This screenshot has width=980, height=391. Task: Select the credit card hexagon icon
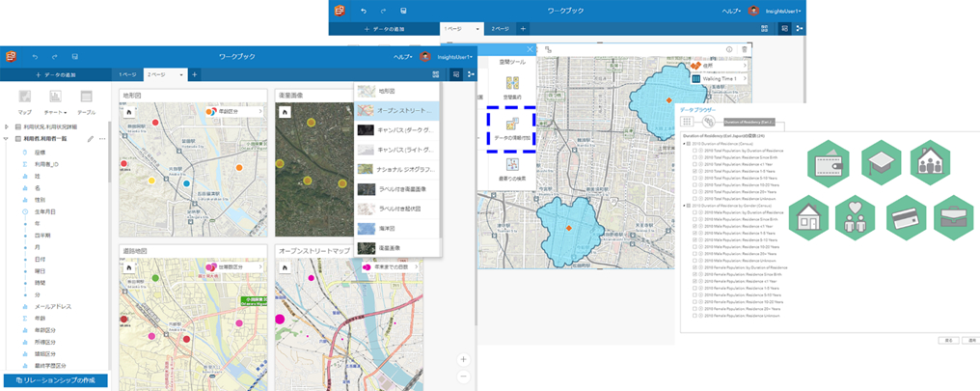coord(907,216)
